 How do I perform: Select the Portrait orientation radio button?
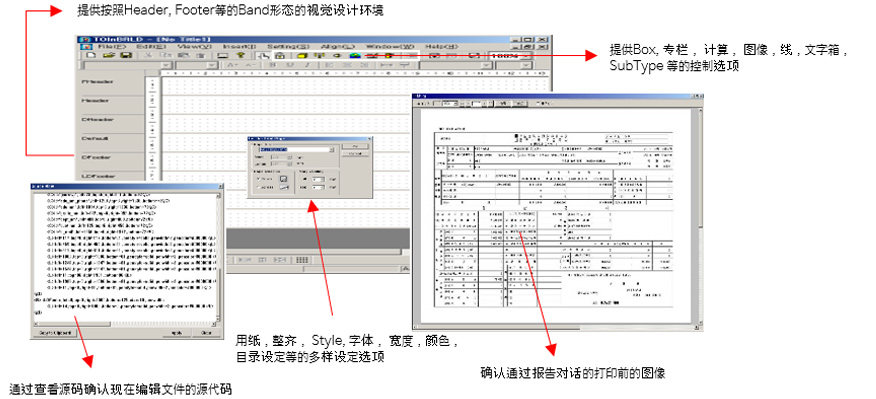pos(258,179)
